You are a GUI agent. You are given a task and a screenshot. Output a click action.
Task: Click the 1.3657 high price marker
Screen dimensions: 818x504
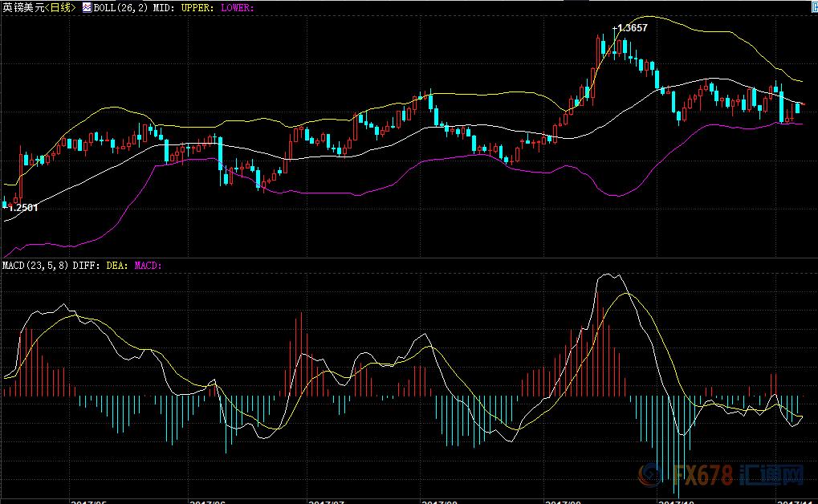tap(632, 27)
